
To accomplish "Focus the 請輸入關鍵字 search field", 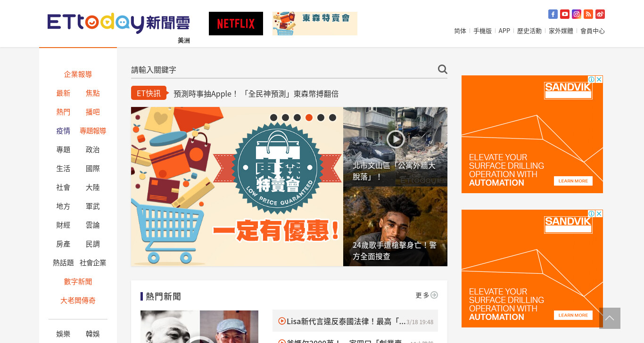I will tap(283, 70).
